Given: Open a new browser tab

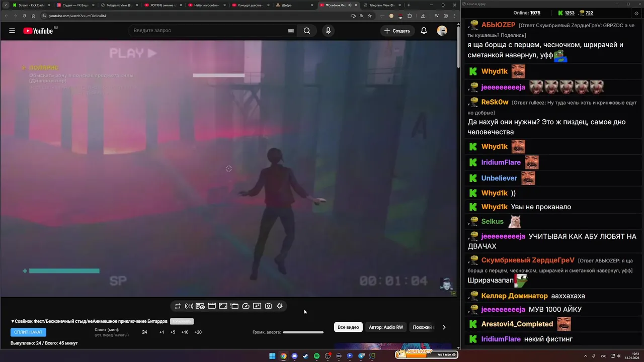Looking at the screenshot, I should coord(409,5).
